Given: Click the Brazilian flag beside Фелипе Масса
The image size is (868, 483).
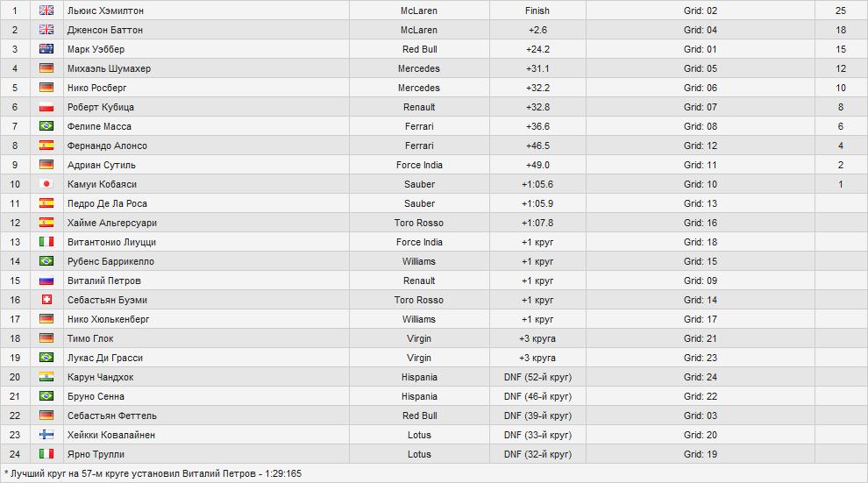Looking at the screenshot, I should pos(46,126).
